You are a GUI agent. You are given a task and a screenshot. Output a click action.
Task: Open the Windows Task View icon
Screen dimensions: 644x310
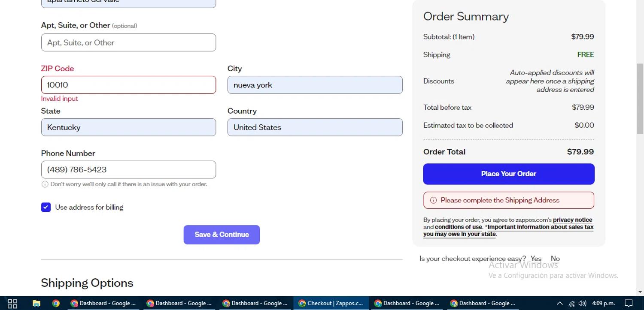click(x=12, y=304)
